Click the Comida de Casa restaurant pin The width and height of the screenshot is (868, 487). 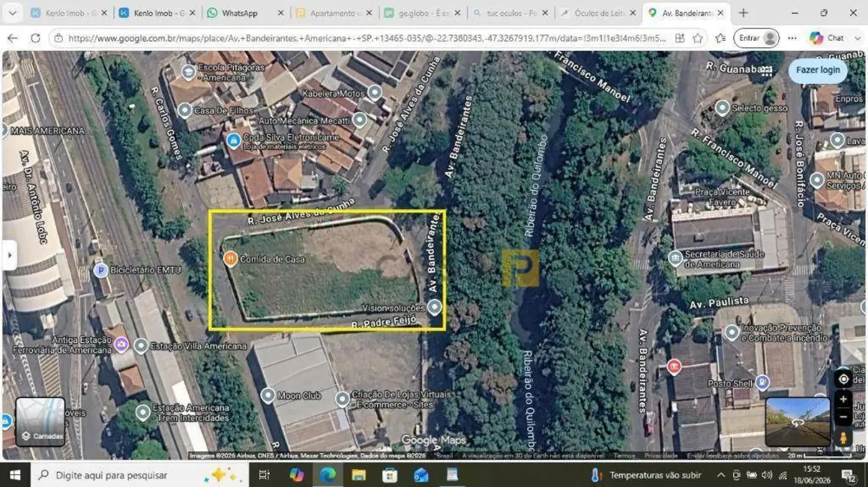230,258
